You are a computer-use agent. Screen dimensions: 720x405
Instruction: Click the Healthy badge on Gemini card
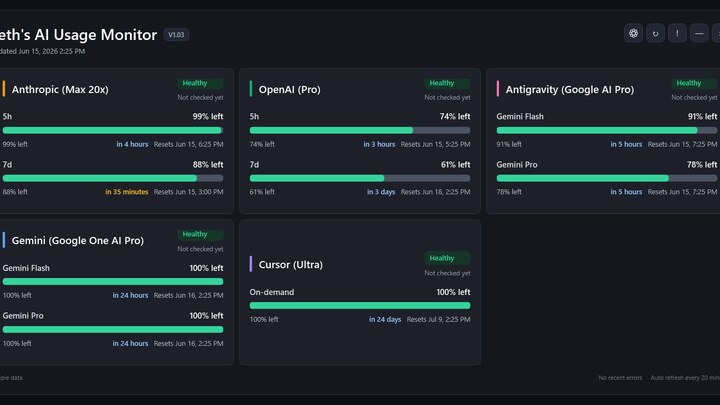click(200, 234)
